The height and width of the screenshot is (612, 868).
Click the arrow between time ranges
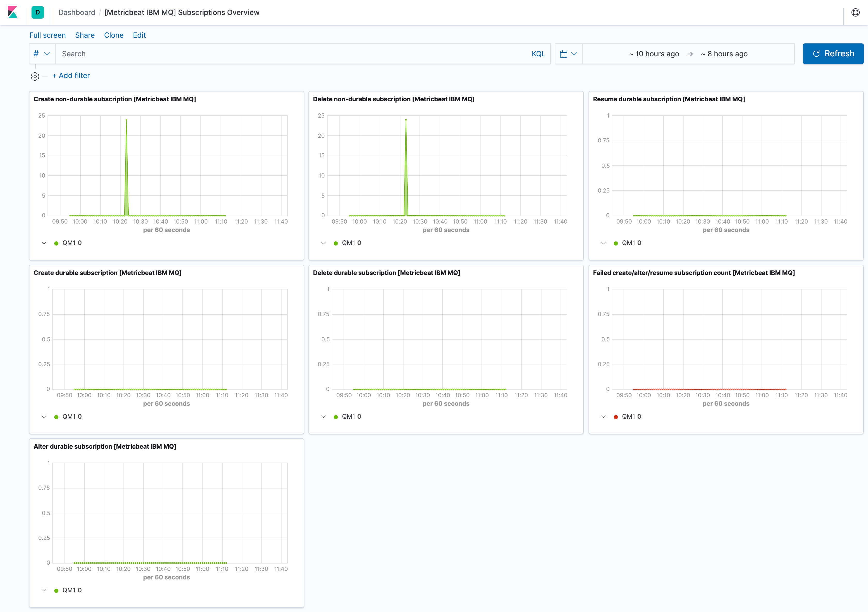[690, 54]
